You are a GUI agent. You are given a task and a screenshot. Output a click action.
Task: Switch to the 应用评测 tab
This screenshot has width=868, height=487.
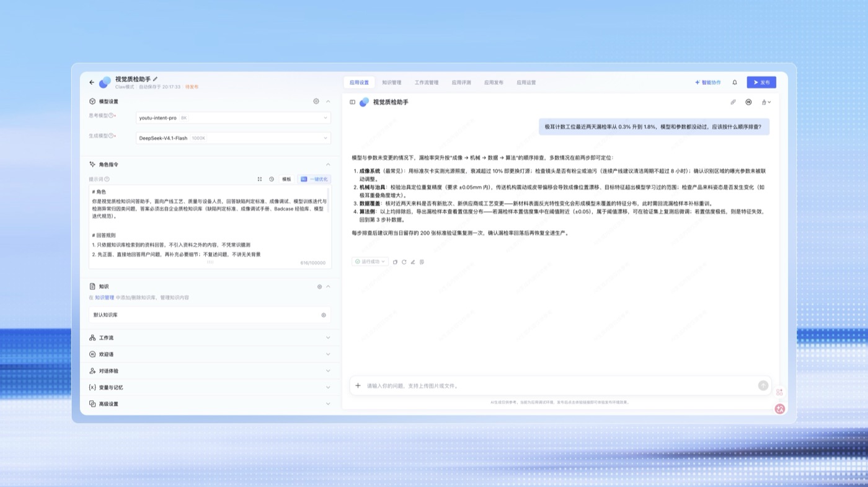pyautogui.click(x=461, y=82)
